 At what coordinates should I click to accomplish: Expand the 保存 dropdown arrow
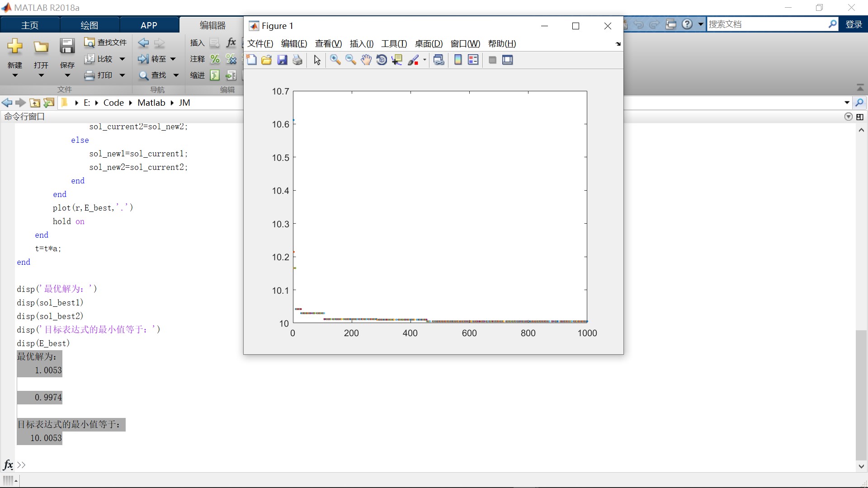pyautogui.click(x=67, y=75)
